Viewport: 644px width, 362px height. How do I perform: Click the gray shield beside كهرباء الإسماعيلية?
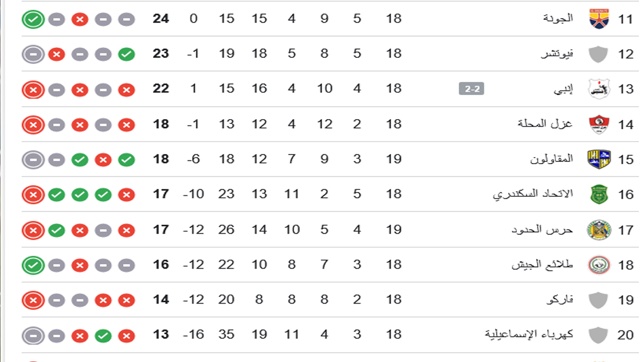[597, 335]
